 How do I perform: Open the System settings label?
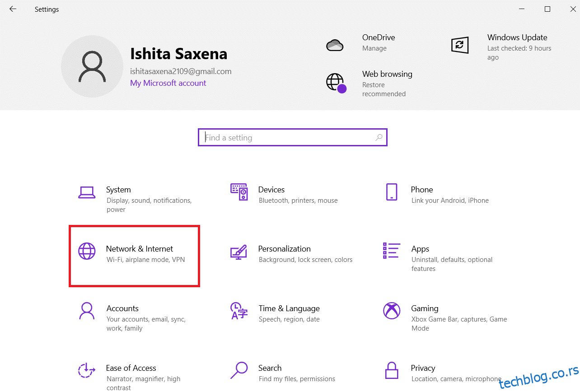(x=118, y=190)
